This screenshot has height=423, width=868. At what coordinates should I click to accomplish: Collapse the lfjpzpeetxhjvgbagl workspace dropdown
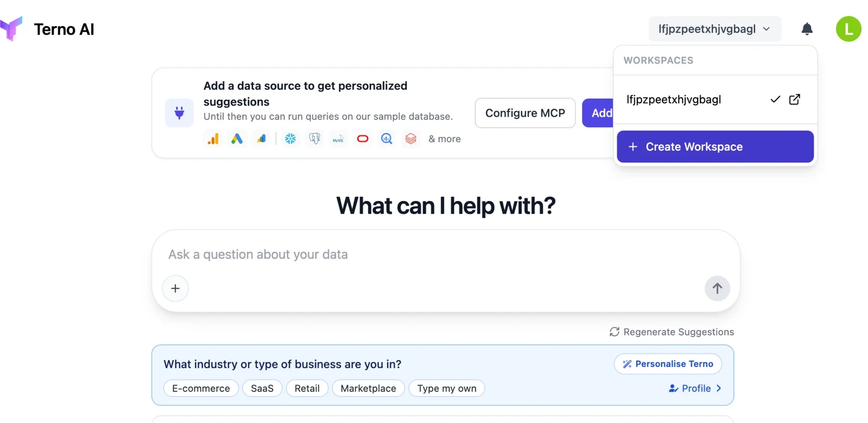pos(714,29)
